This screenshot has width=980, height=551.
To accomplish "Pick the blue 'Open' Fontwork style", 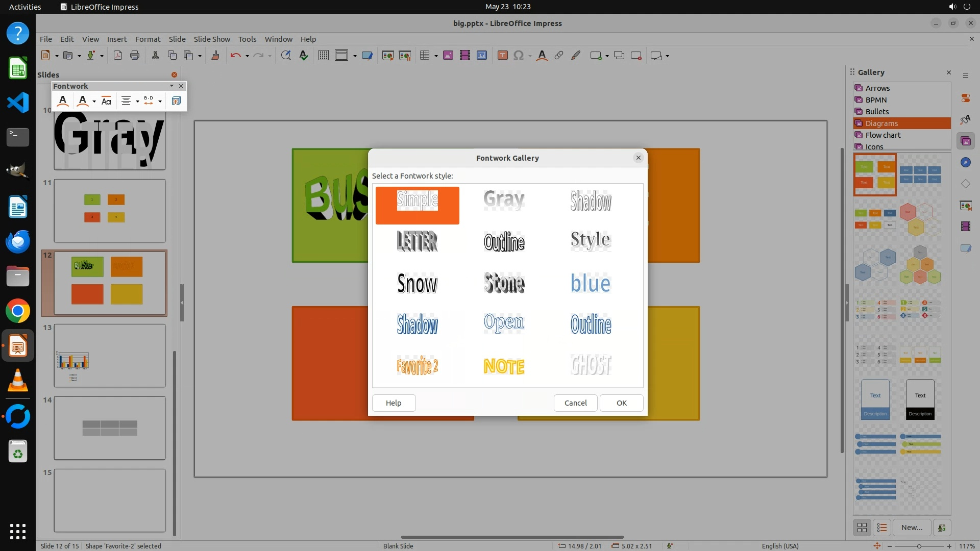I will tap(504, 323).
